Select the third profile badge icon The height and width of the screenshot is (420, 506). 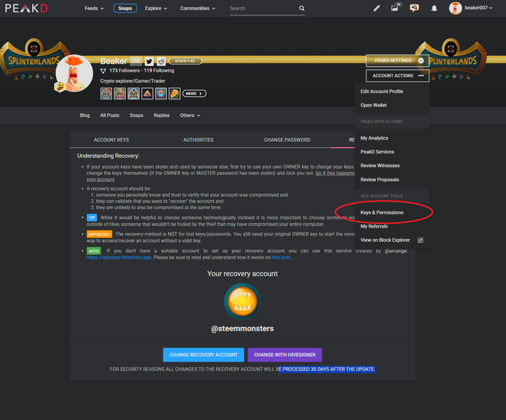tap(134, 93)
